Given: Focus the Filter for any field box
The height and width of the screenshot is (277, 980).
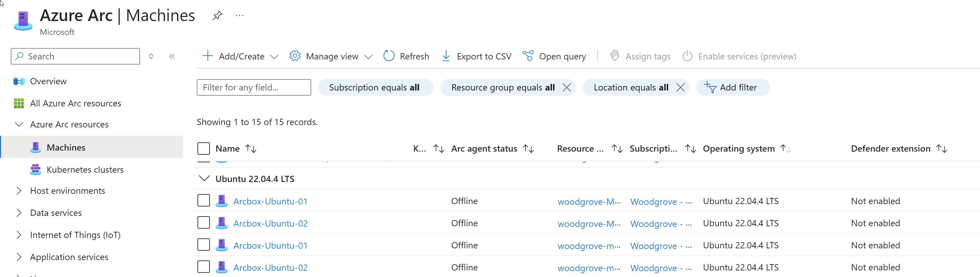Looking at the screenshot, I should click(x=254, y=87).
